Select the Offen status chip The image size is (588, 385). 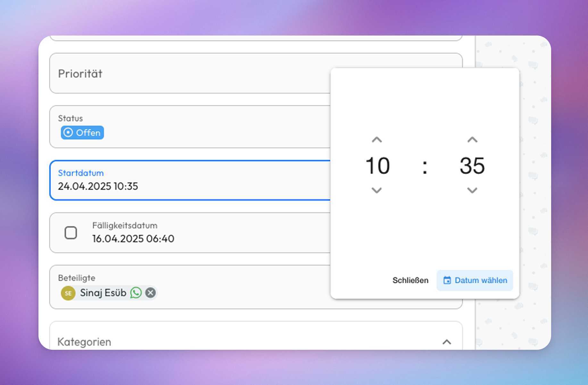coord(82,132)
